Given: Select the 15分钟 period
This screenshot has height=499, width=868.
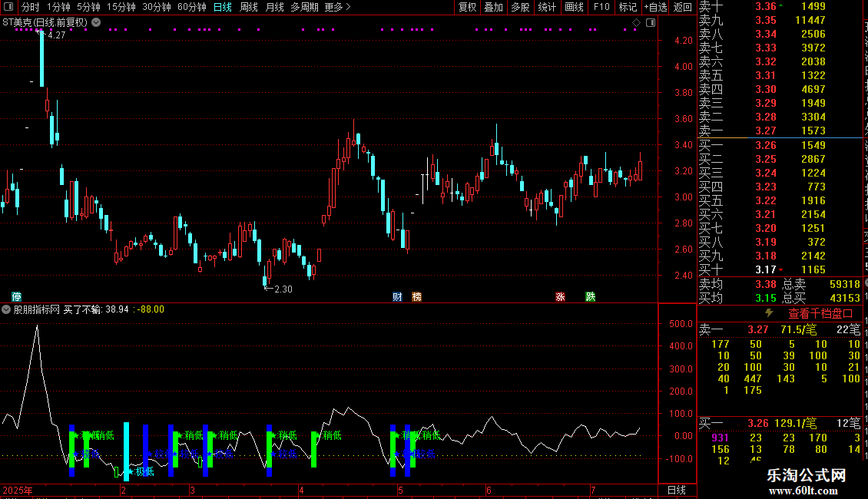Looking at the screenshot, I should (121, 7).
